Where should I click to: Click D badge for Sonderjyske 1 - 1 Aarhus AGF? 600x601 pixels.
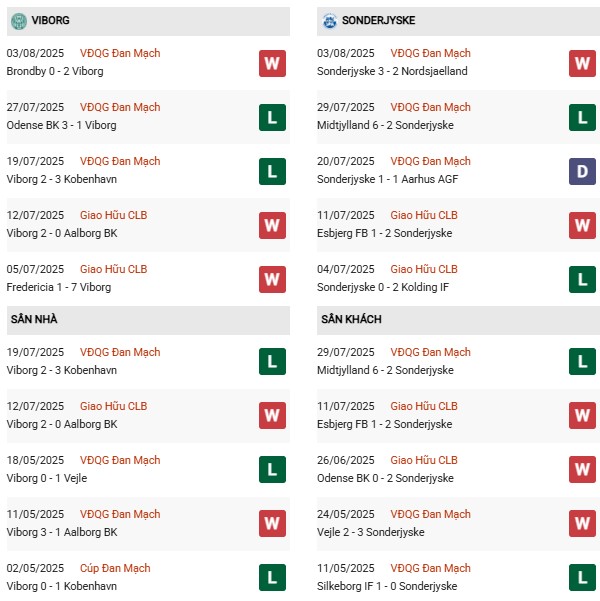pyautogui.click(x=583, y=171)
